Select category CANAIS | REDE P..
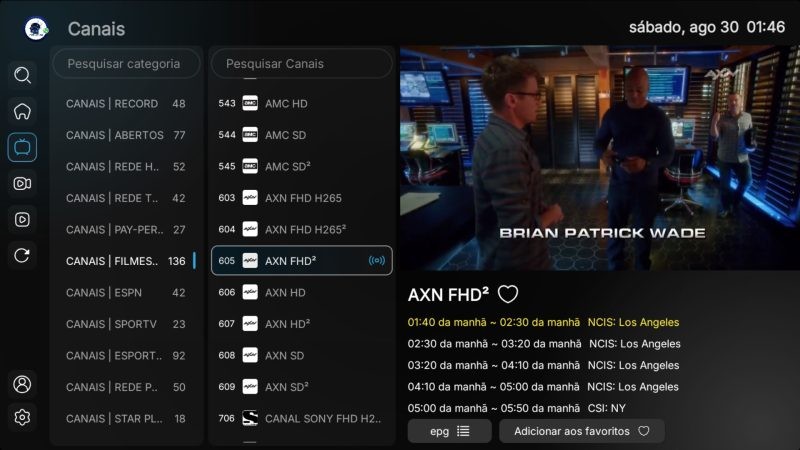The height and width of the screenshot is (450, 800). pyautogui.click(x=126, y=387)
